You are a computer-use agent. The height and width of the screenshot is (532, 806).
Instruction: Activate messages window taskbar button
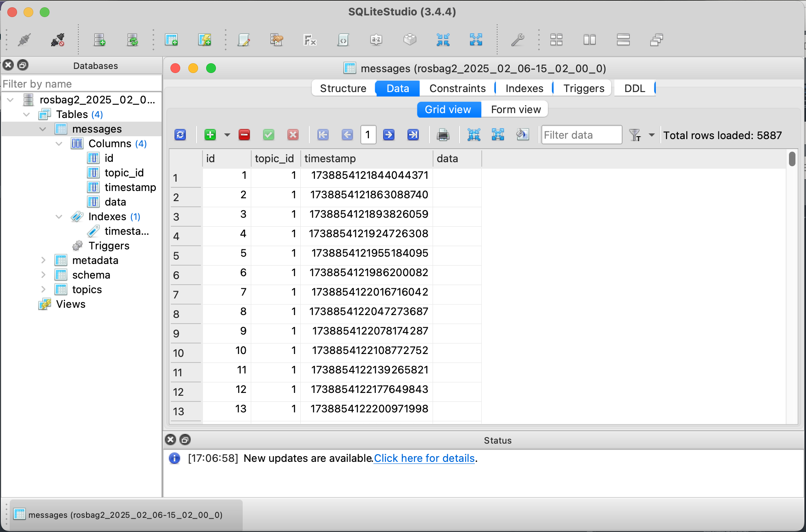[x=126, y=515]
